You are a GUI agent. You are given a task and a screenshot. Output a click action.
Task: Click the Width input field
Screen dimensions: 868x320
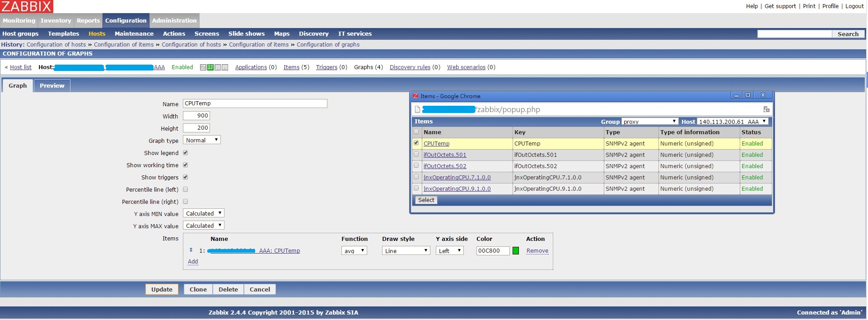point(196,116)
